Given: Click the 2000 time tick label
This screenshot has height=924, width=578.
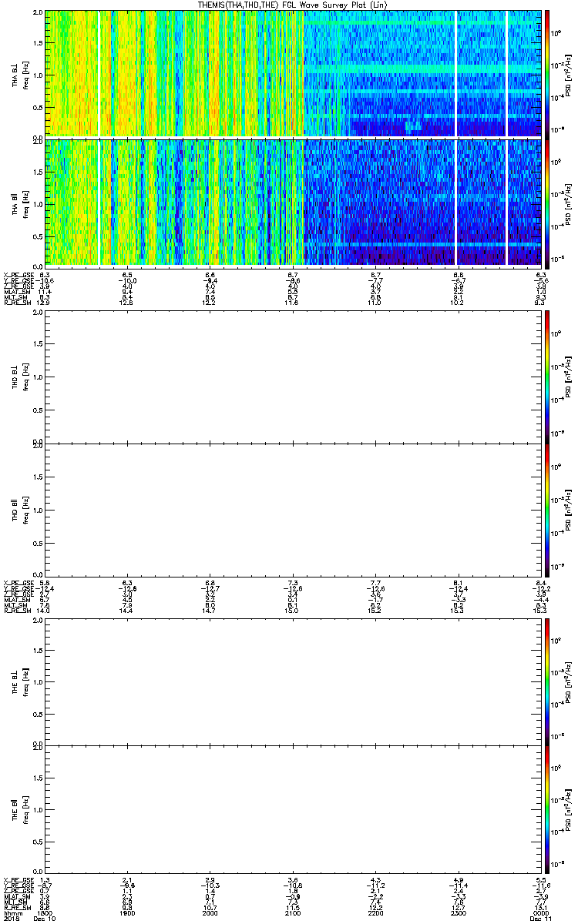Looking at the screenshot, I should coord(210,913).
